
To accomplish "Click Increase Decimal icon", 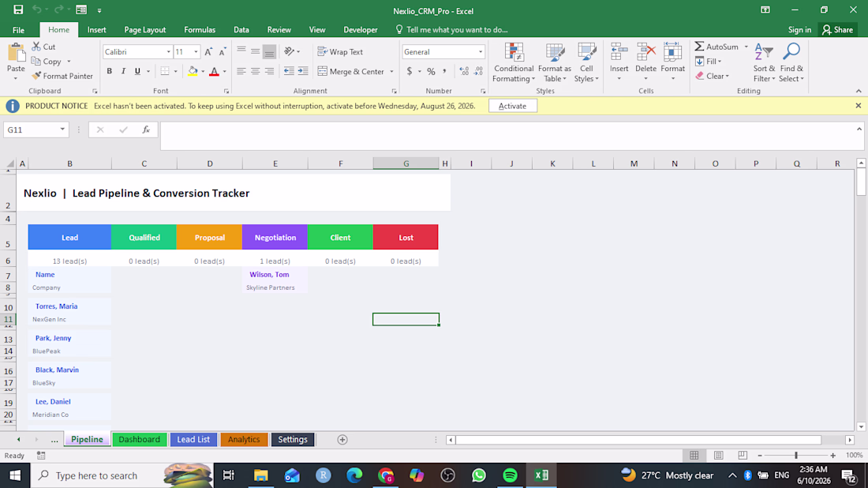I will tap(464, 71).
